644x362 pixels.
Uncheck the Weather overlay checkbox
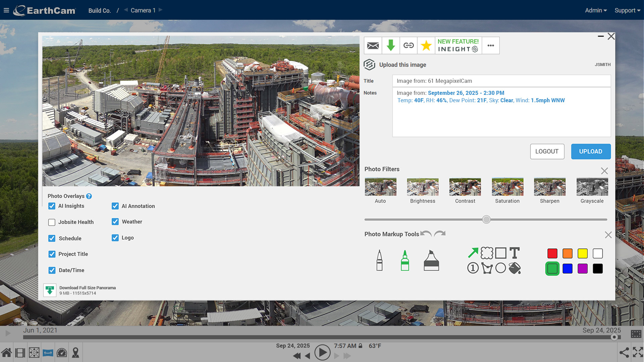coord(115,222)
